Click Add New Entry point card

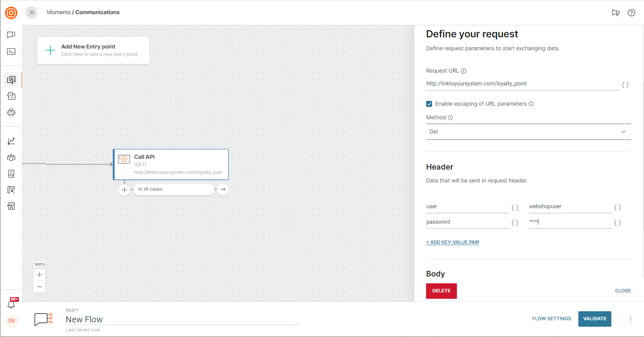pos(93,50)
